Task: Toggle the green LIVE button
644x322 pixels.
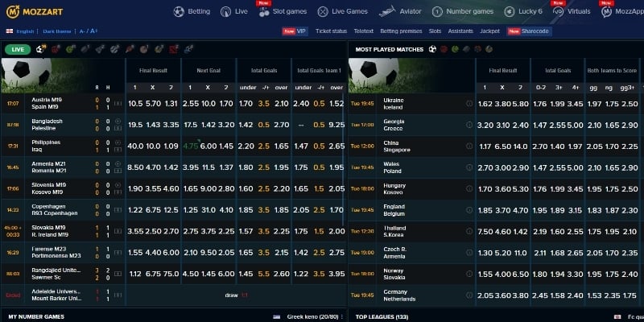Action: [x=18, y=49]
